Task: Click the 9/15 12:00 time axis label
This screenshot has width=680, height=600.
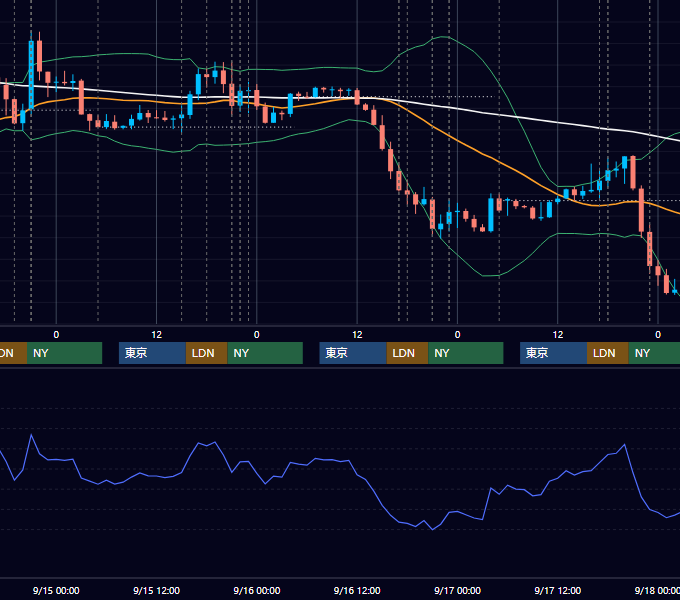Action: [x=157, y=590]
